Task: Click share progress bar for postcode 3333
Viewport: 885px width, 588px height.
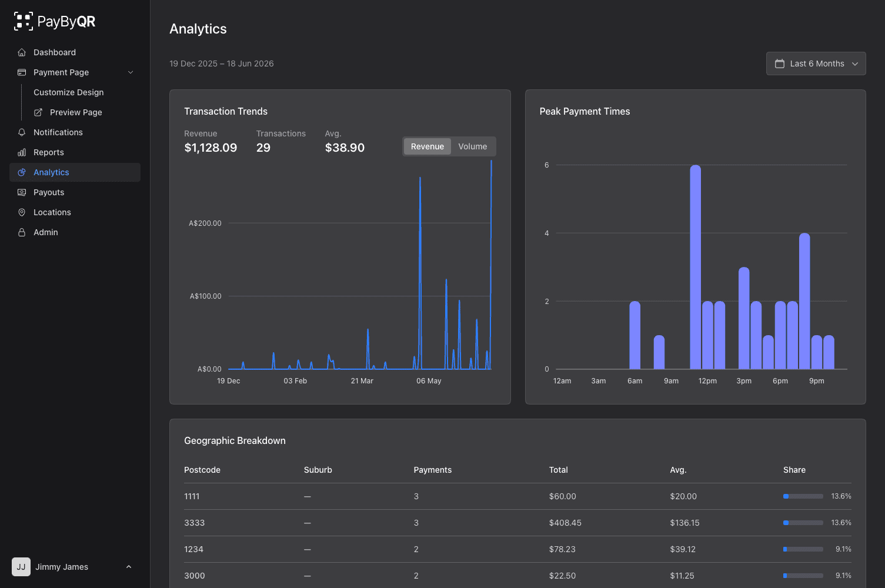Action: pos(803,523)
